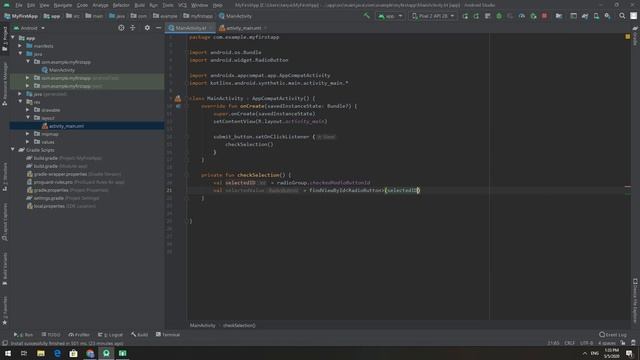This screenshot has width=640, height=360.
Task: Open the AVD Manager phone icon
Action: (x=596, y=16)
